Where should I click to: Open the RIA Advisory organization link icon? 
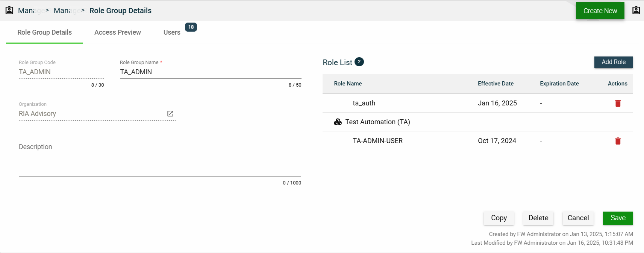pos(170,114)
